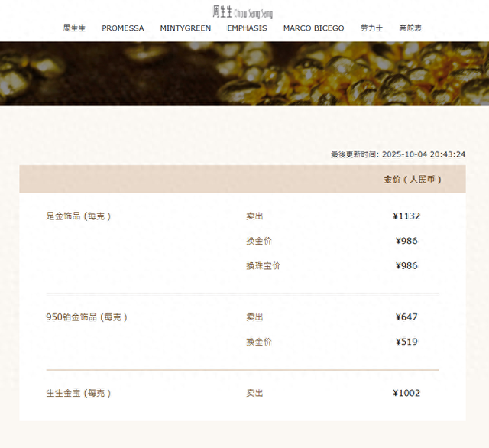Click the 换珠宝价 label
This screenshot has height=448, width=489.
coord(263,266)
